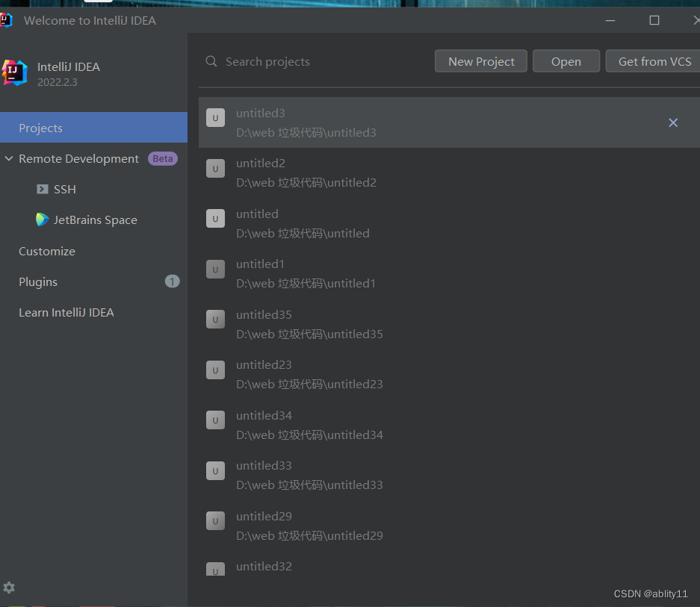Click Get from VCS button
The width and height of the screenshot is (700, 607).
coord(654,61)
